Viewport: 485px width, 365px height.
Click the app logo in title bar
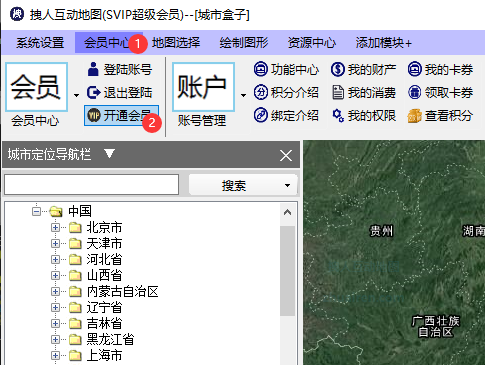(17, 14)
